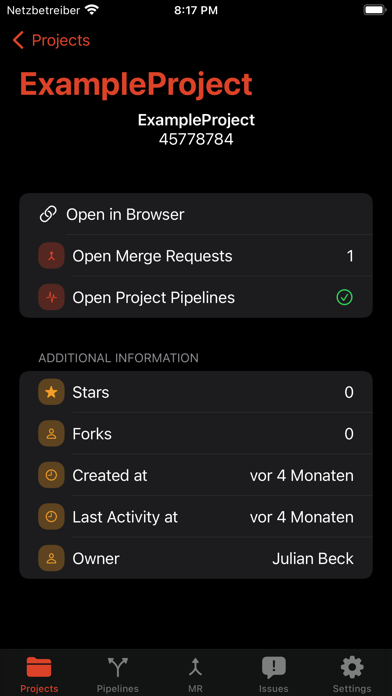The height and width of the screenshot is (696, 392).
Task: Tap the Created at clock icon
Action: point(51,475)
